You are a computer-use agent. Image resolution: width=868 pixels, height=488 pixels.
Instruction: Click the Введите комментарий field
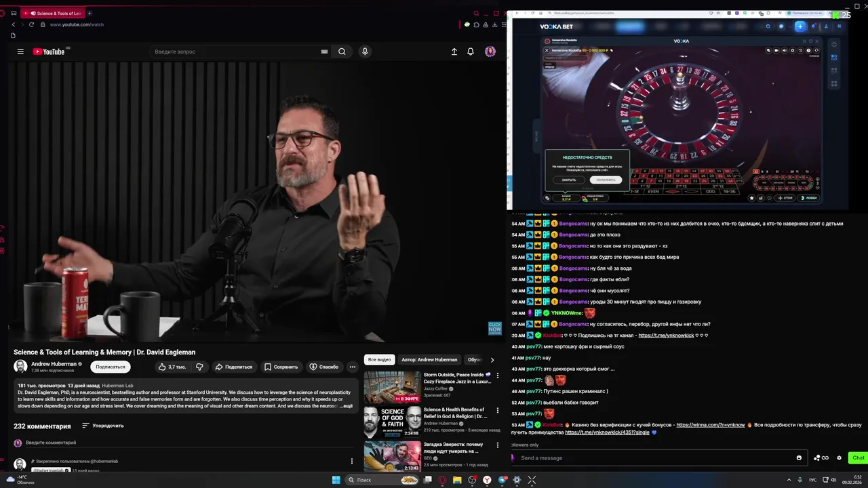[x=190, y=443]
